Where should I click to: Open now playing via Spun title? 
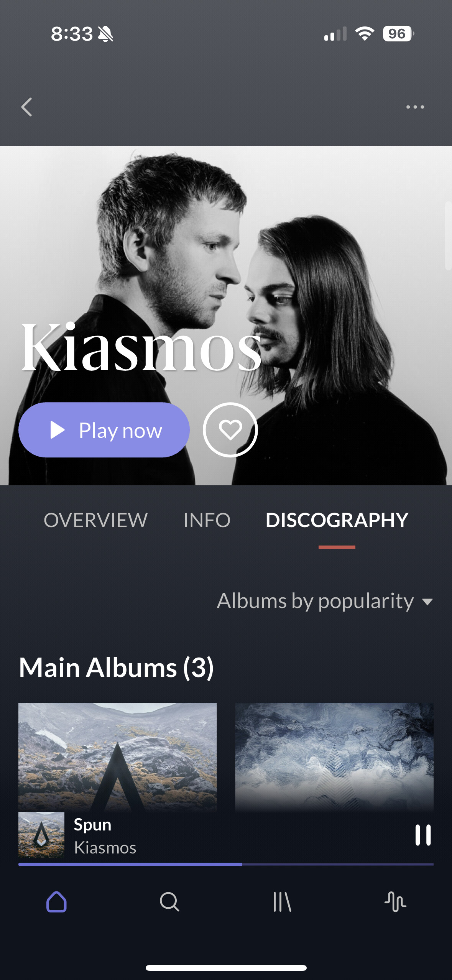coord(92,825)
